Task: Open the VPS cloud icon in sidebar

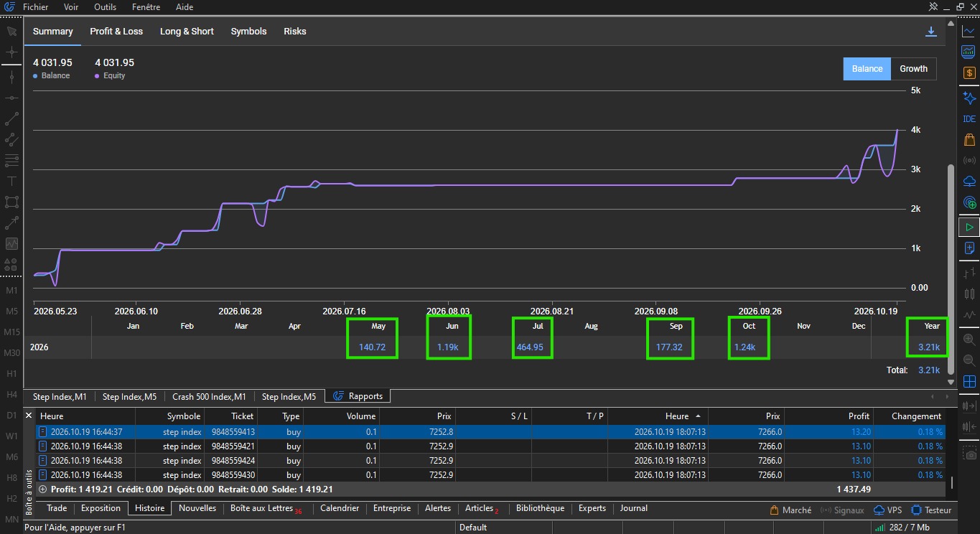Action: [x=969, y=181]
